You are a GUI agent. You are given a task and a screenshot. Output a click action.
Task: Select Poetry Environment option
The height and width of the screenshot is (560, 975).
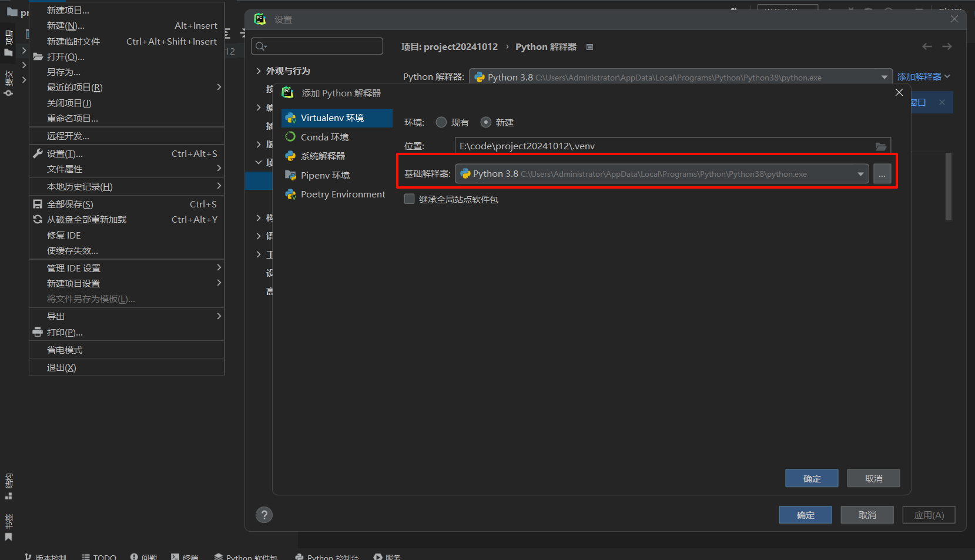tap(337, 195)
